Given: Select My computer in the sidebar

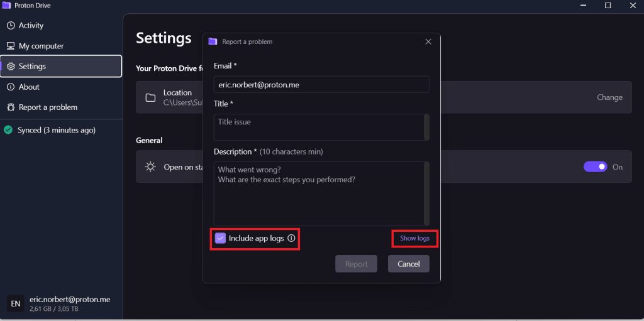Looking at the screenshot, I should (61, 46).
